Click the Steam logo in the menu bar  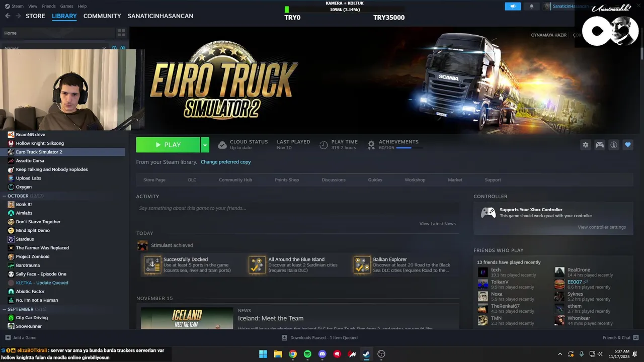7,6
